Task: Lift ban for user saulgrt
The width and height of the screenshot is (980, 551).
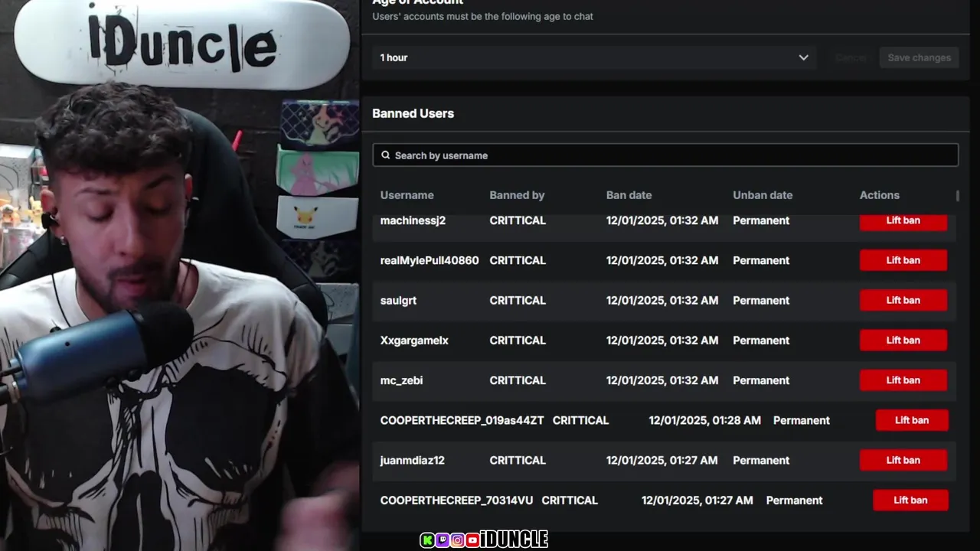Action: point(903,300)
